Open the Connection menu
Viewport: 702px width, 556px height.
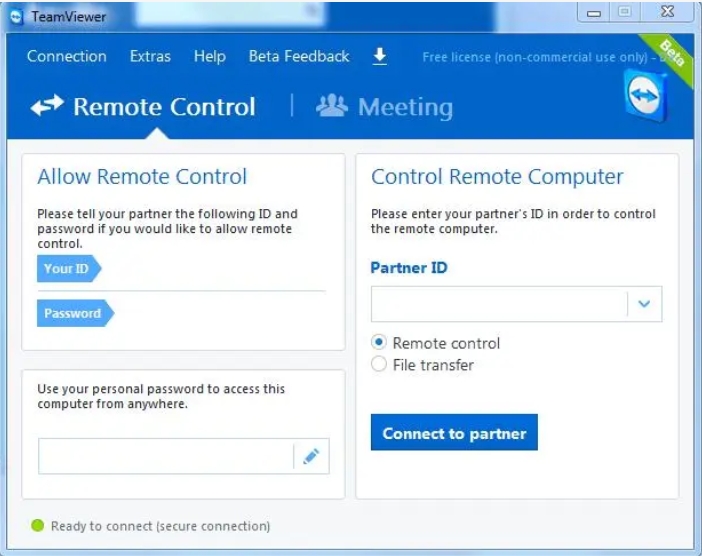tap(66, 56)
